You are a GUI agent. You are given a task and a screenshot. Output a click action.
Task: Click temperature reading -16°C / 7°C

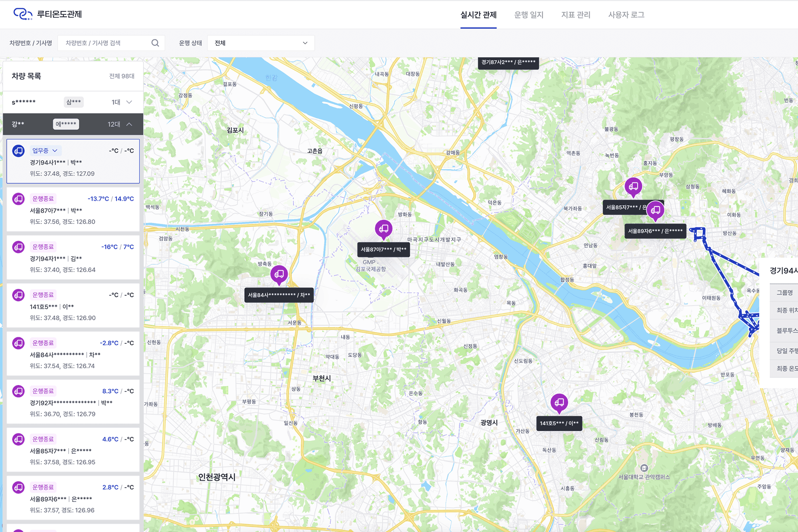coord(117,247)
